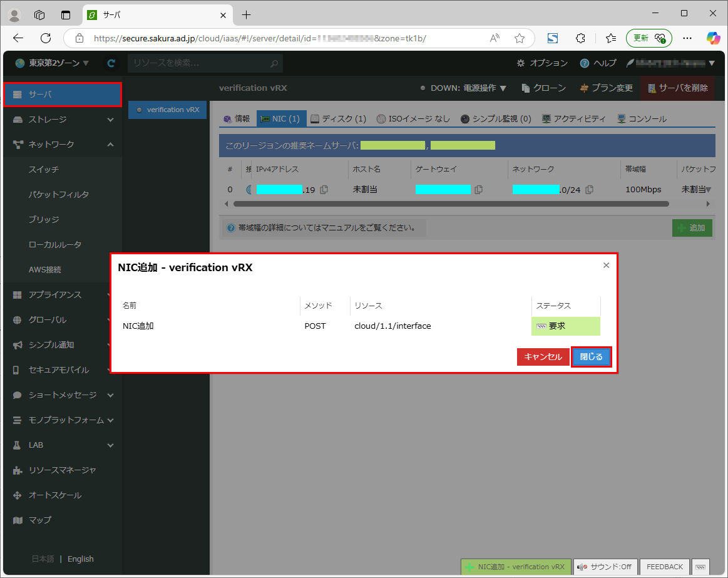Click the keyboard icon at bottom right

point(700,567)
